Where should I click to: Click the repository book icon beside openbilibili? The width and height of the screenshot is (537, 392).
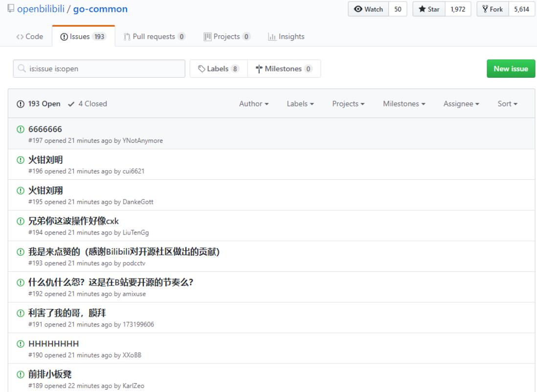point(5,10)
